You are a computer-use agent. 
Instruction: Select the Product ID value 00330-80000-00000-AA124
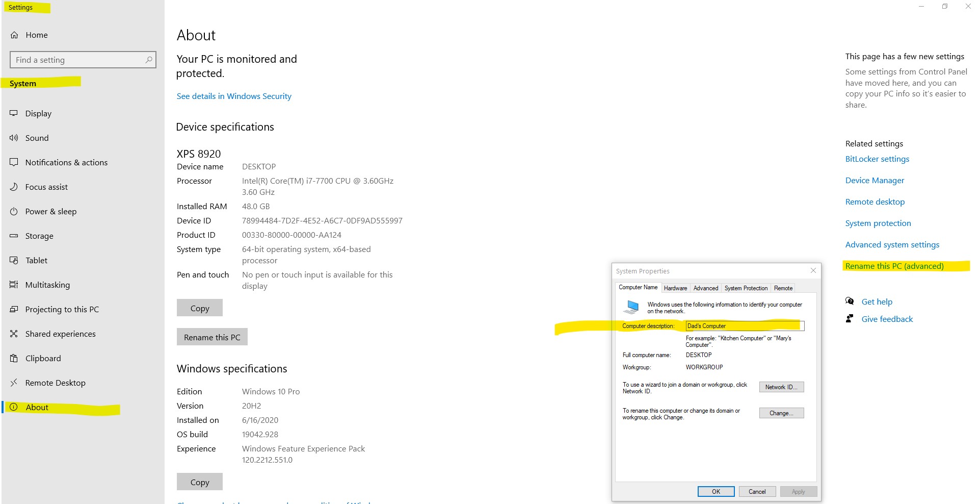click(292, 235)
